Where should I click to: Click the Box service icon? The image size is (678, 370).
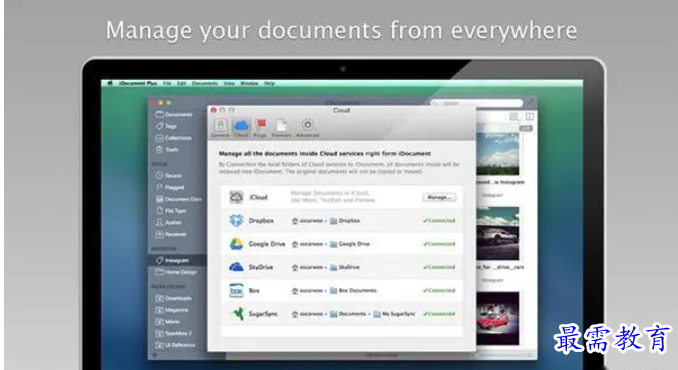coord(236,290)
